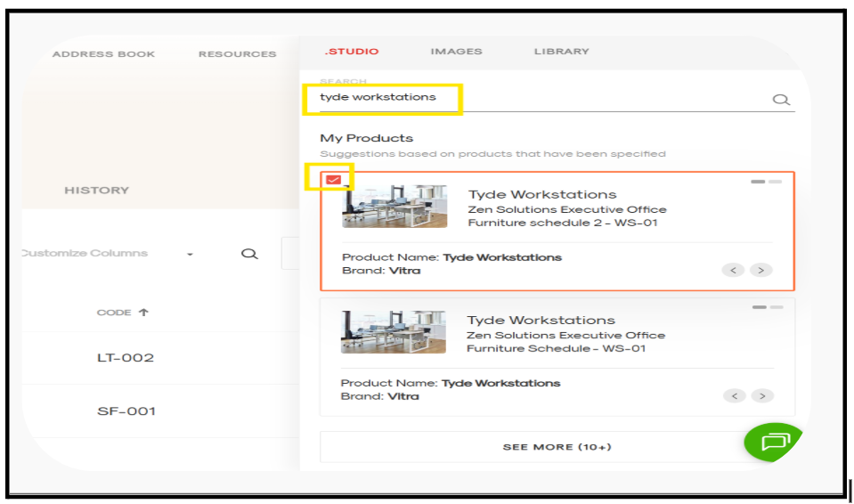Switch to the .STUDIO tab
The height and width of the screenshot is (504, 854).
point(351,52)
